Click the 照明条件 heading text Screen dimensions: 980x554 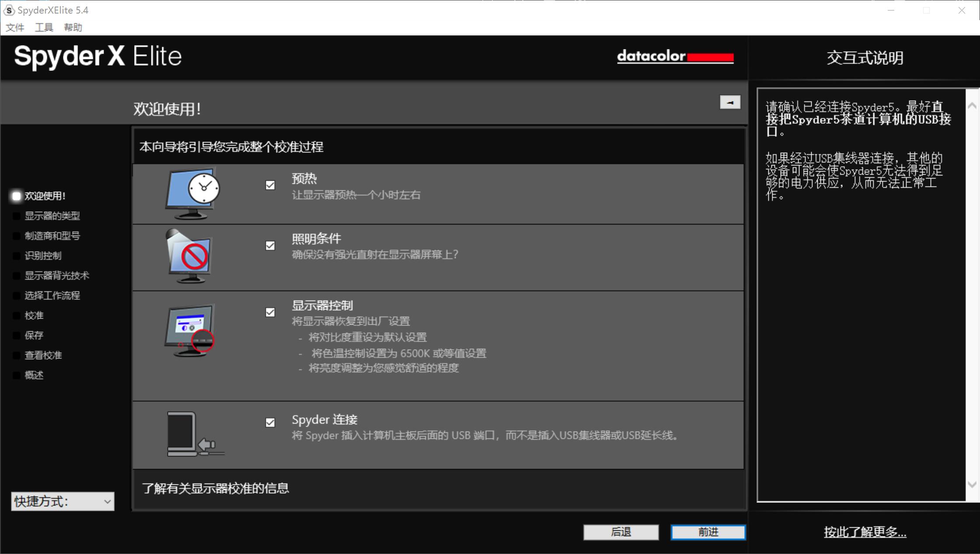tap(317, 239)
